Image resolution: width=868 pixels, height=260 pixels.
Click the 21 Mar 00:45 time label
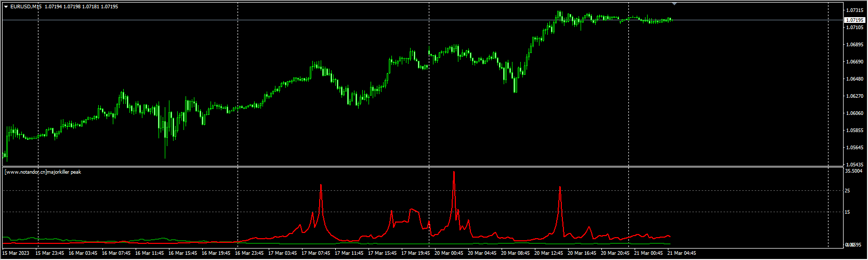point(649,253)
